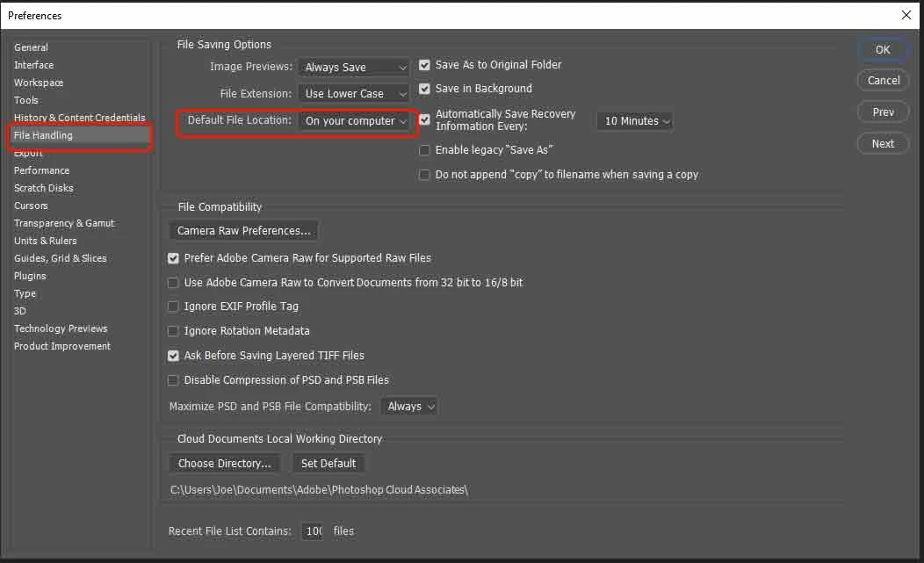
Task: Select the Plugins category
Action: click(30, 276)
